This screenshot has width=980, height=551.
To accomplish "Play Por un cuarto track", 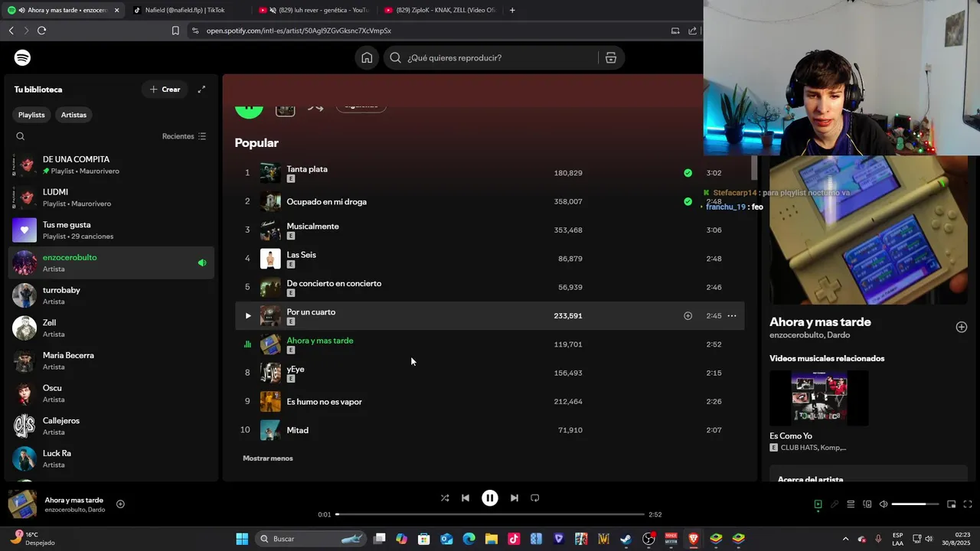I will (248, 316).
